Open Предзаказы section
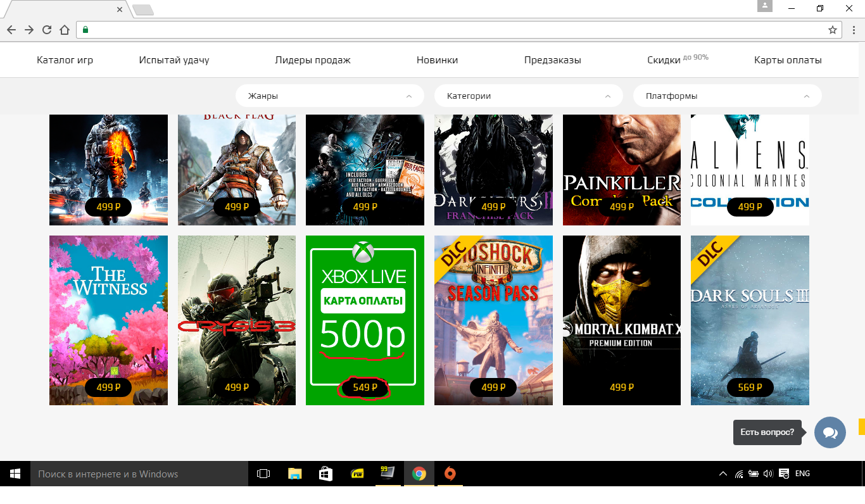 coord(553,60)
